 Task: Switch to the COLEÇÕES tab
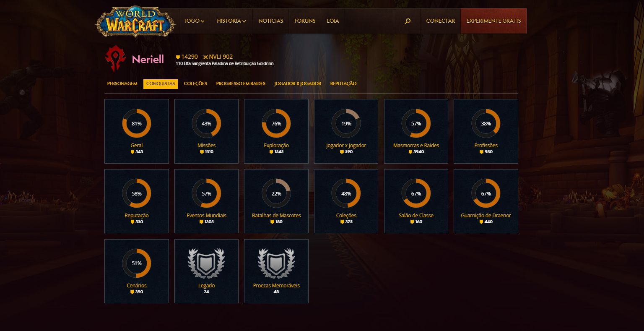(195, 83)
